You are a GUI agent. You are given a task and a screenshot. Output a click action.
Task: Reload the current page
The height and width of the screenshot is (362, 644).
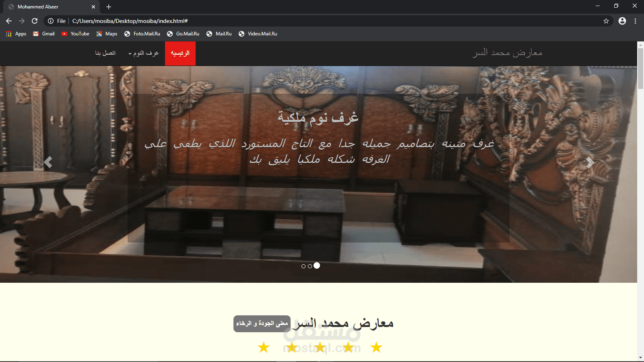click(35, 21)
